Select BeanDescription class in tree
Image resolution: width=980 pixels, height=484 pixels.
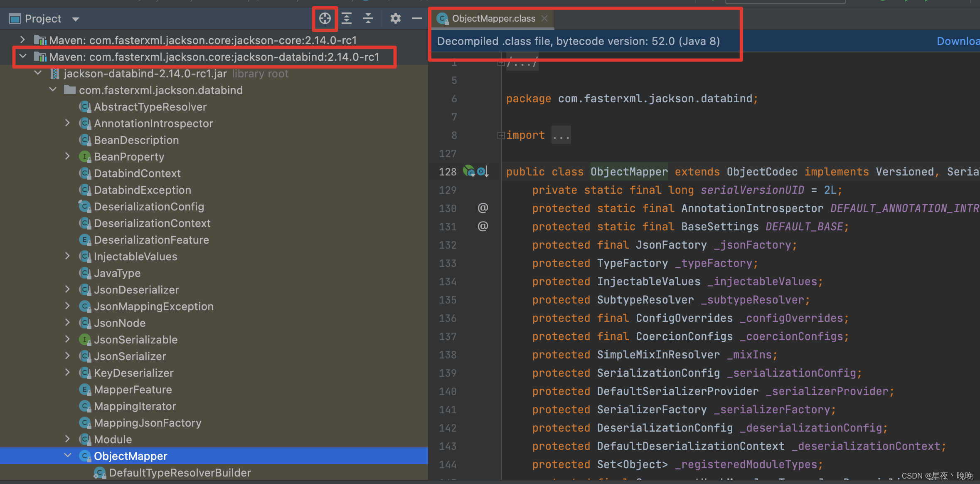point(136,140)
